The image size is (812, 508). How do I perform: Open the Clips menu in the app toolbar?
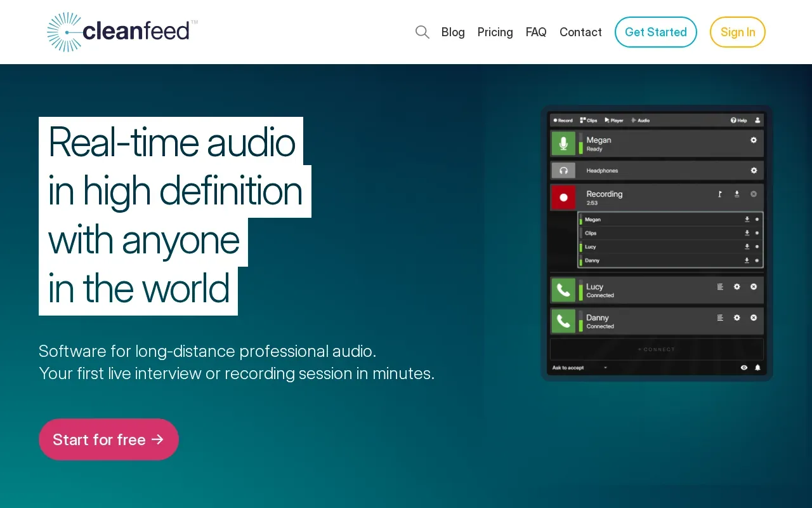589,120
